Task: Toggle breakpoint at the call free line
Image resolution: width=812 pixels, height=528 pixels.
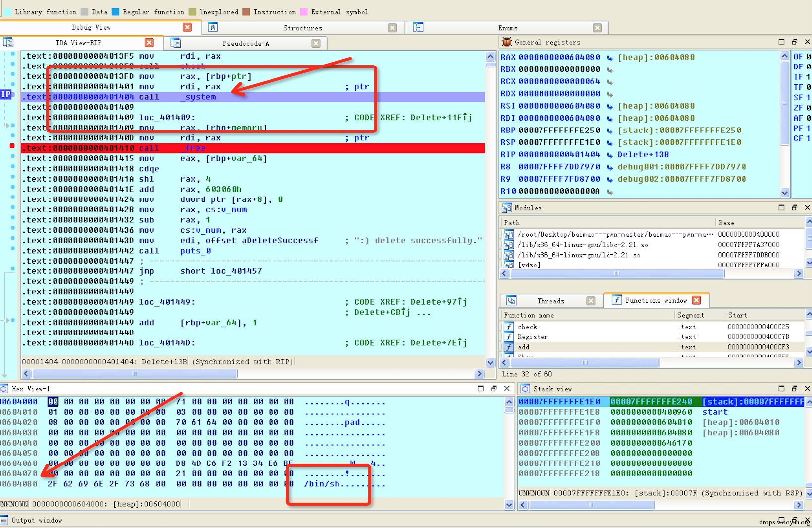Action: coord(12,146)
